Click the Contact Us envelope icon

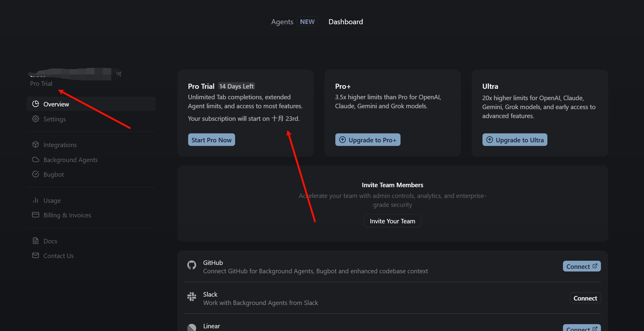(36, 256)
